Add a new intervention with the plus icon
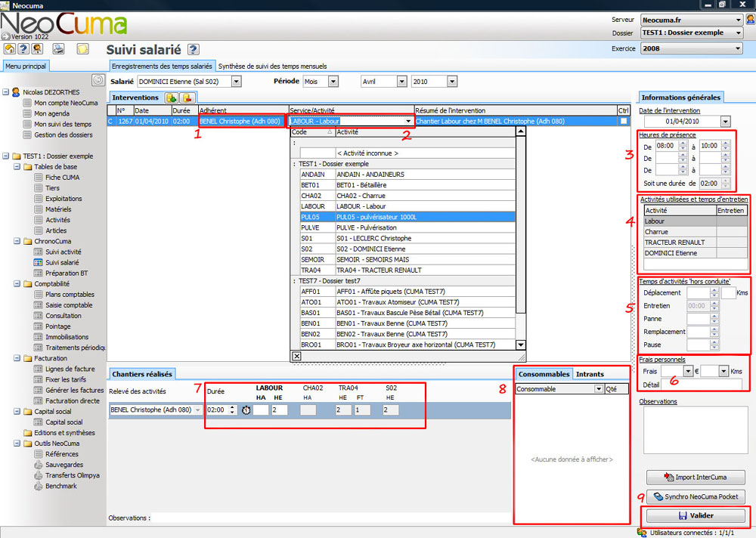Viewport: 756px width, 538px height. [171, 98]
